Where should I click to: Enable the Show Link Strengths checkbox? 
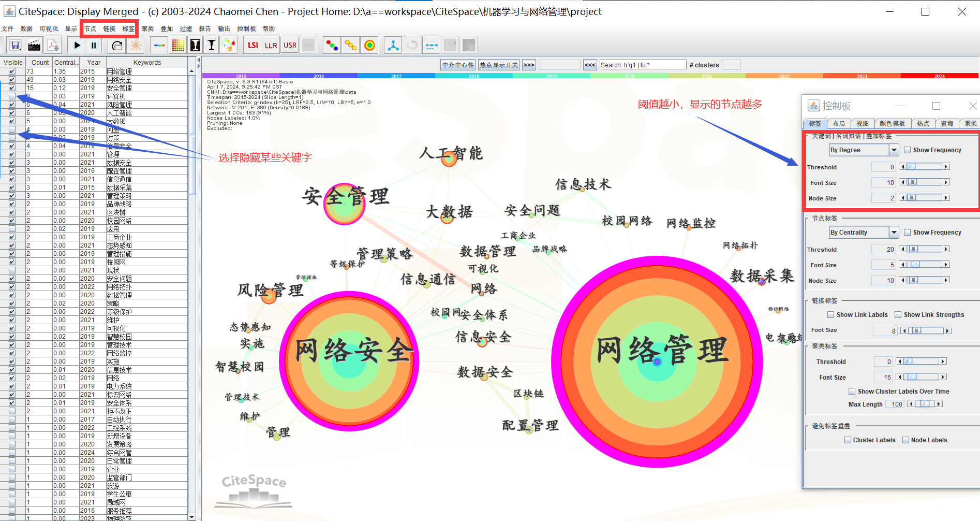pos(898,315)
